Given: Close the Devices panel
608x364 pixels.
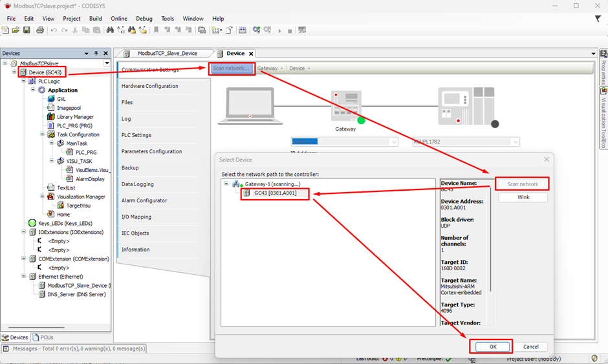Looking at the screenshot, I should point(105,53).
